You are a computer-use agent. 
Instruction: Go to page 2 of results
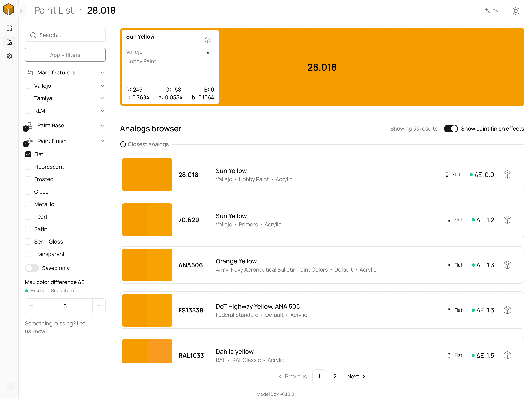tap(335, 376)
